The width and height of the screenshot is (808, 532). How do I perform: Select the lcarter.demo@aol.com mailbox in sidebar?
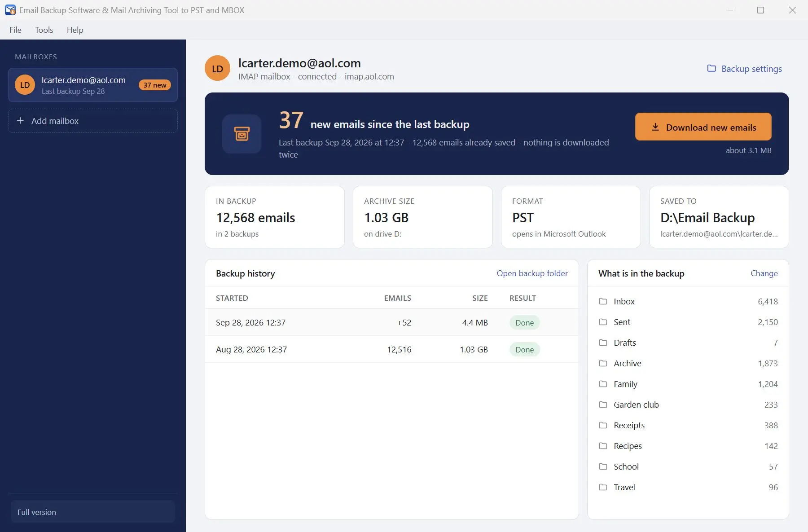93,85
